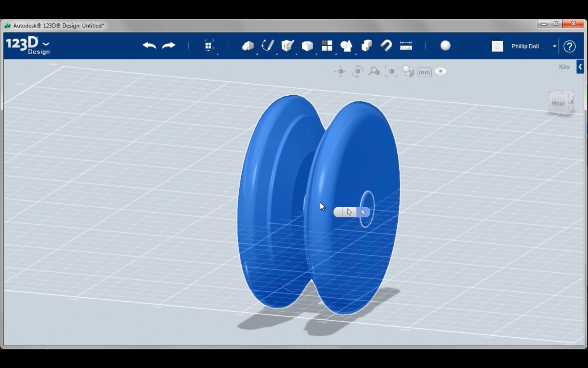
Task: Open the 123D application menu chevron
Action: pos(46,44)
